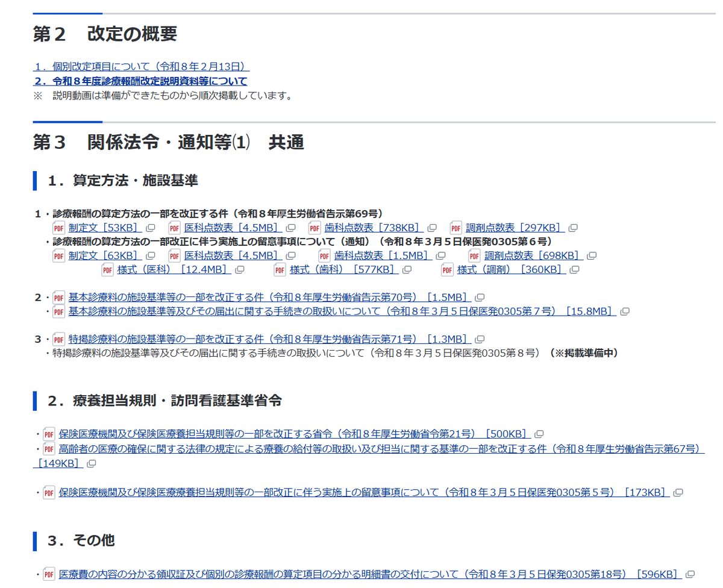
Task: Open link 1.個別改定項目について
Action: click(141, 66)
